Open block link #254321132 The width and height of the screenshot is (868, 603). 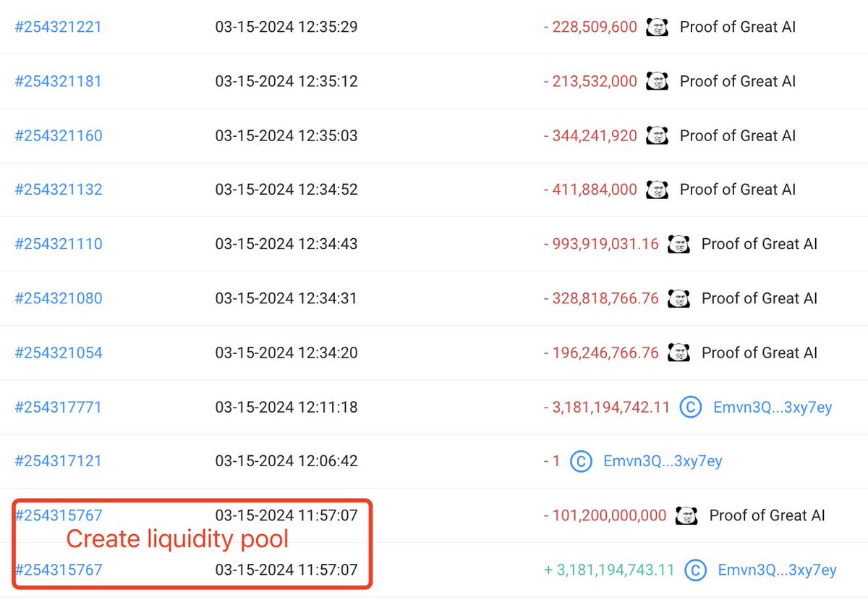(x=59, y=190)
